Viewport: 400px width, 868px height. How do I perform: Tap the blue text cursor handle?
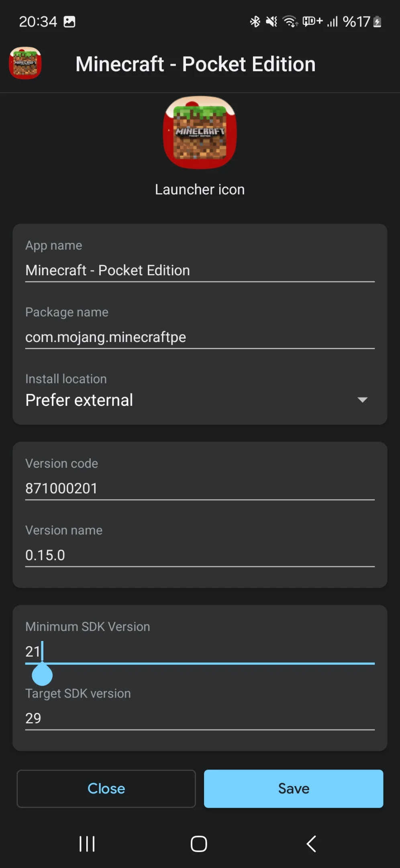(x=42, y=674)
